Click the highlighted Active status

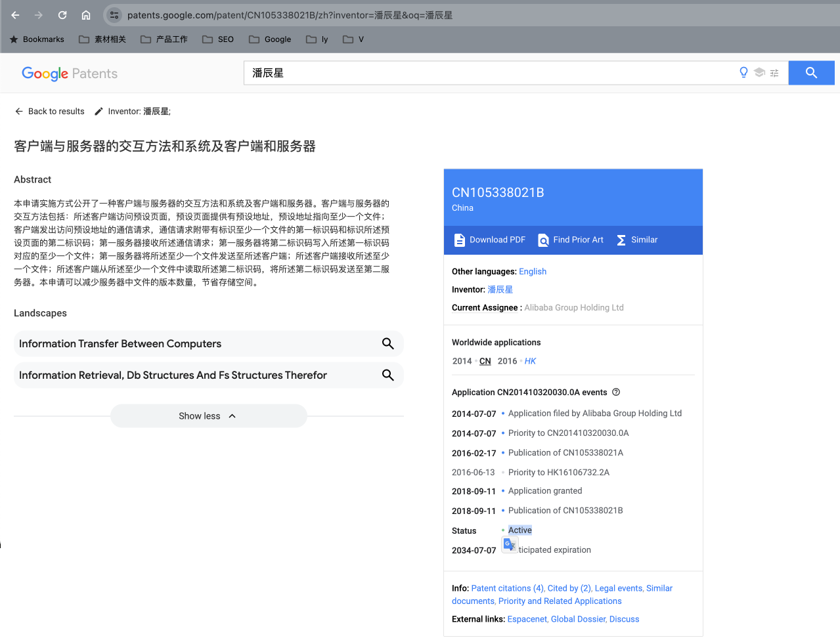pyautogui.click(x=520, y=530)
